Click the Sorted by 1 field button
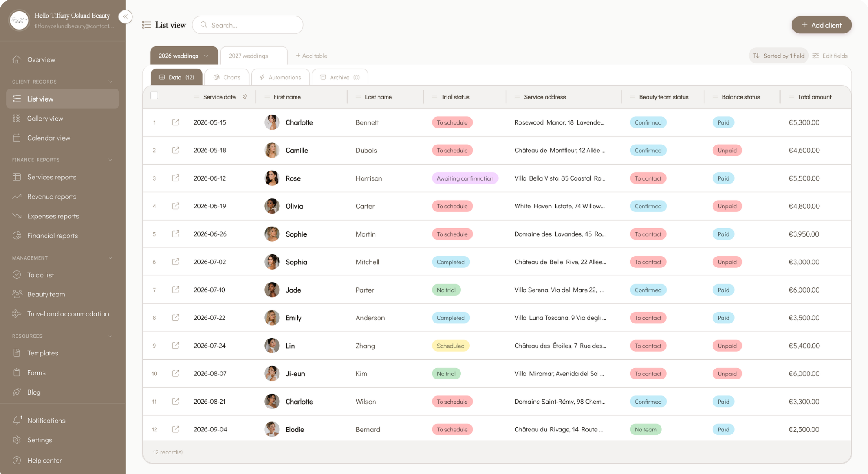868x474 pixels. pyautogui.click(x=779, y=56)
